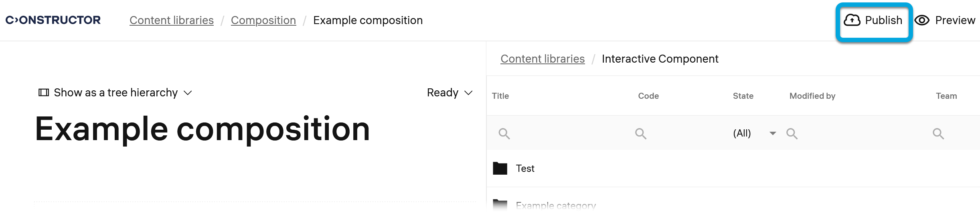Click the Publish cloud upload icon

(x=852, y=20)
